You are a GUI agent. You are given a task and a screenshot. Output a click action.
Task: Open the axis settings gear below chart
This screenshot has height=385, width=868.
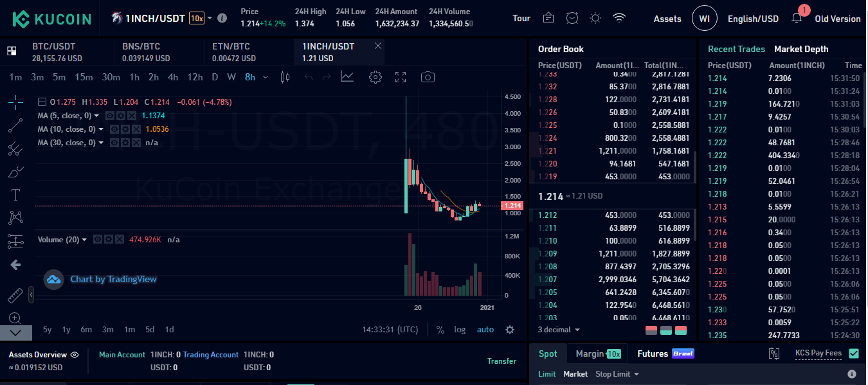[x=510, y=330]
